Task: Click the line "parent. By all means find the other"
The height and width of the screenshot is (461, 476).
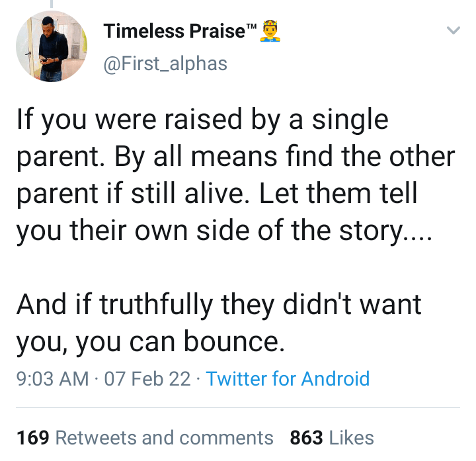Action: tap(235, 157)
